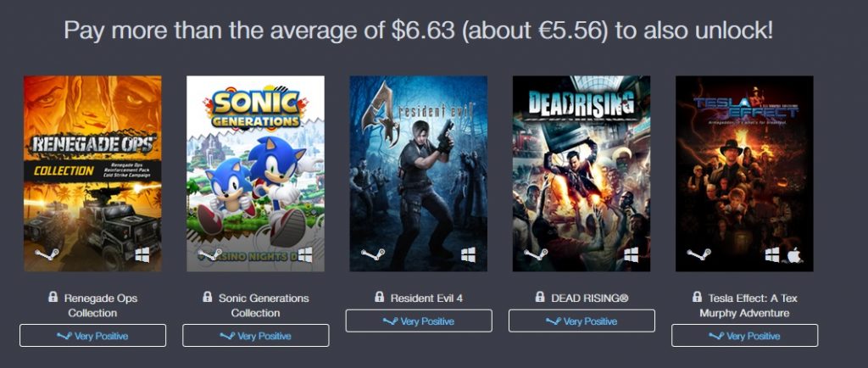Click lock icon beside Resident Evil 4 title

[379, 298]
